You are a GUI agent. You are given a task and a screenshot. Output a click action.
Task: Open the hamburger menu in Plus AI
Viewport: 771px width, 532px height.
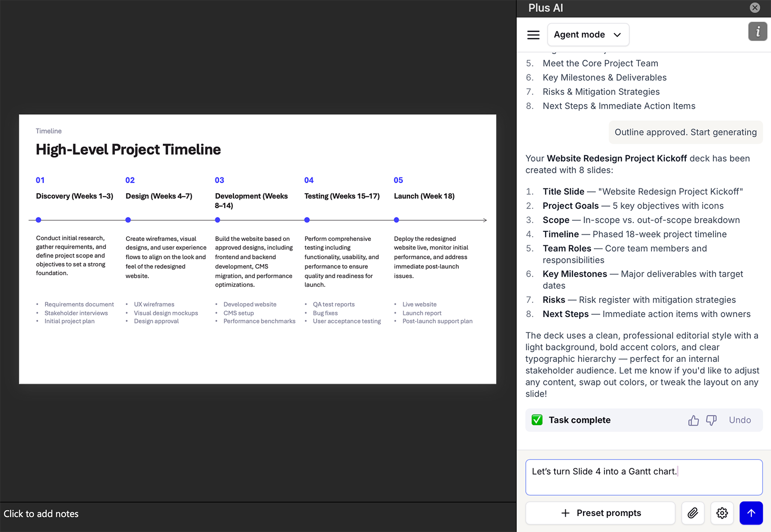coord(533,35)
